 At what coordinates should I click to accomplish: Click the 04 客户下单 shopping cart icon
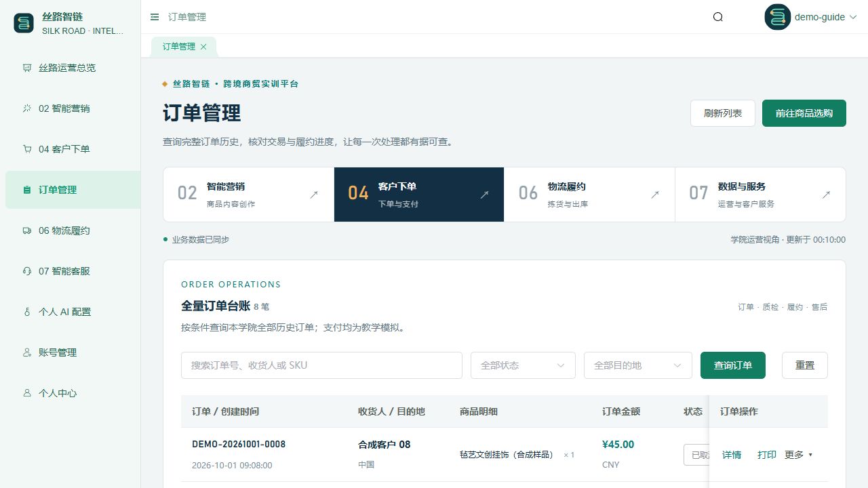coord(27,149)
